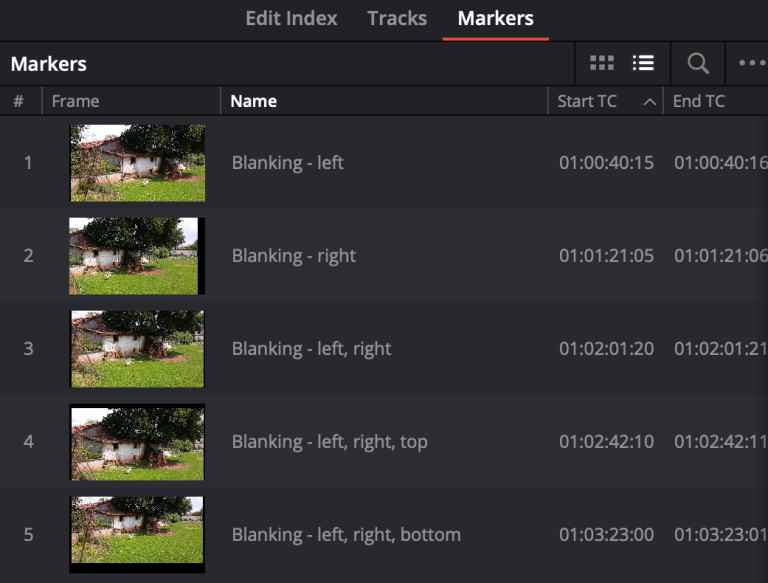The width and height of the screenshot is (768, 583).
Task: Select thumbnail for Blanking - left marker
Action: tap(137, 163)
